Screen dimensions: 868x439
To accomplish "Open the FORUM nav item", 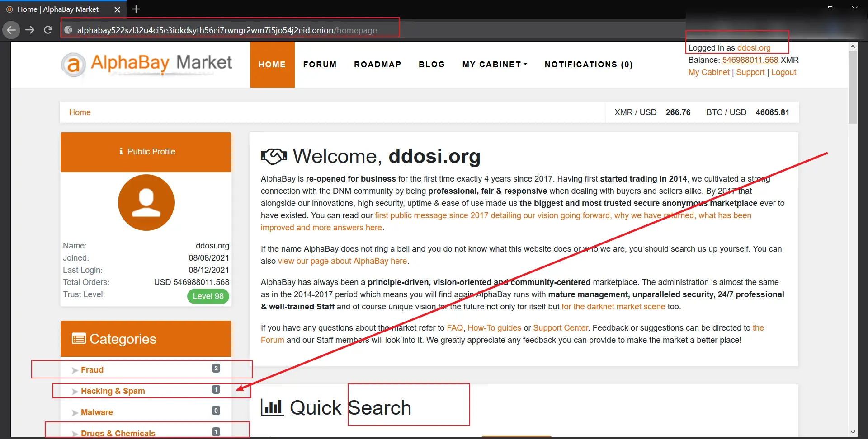I will coord(320,65).
